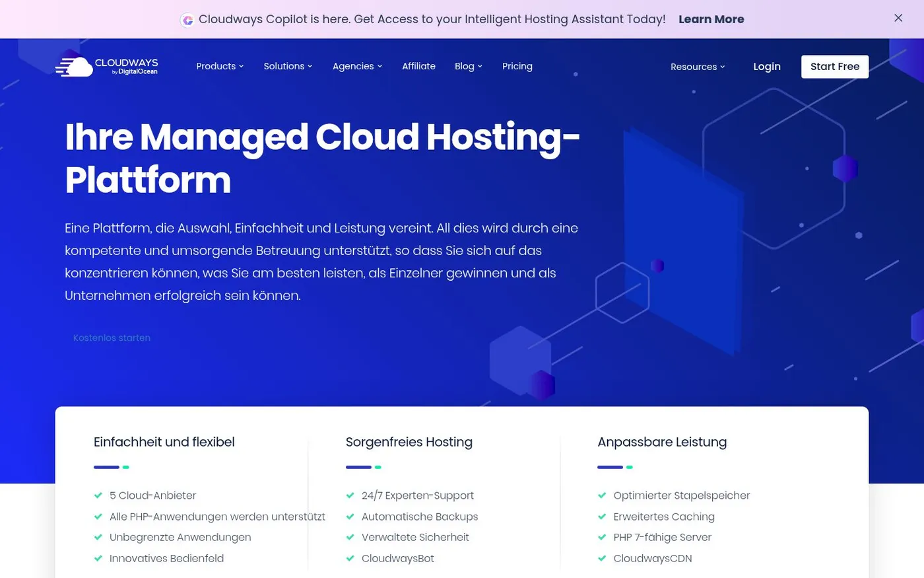The height and width of the screenshot is (578, 924).
Task: Click the text Unbegrenzte Anwendungen
Action: 180,537
